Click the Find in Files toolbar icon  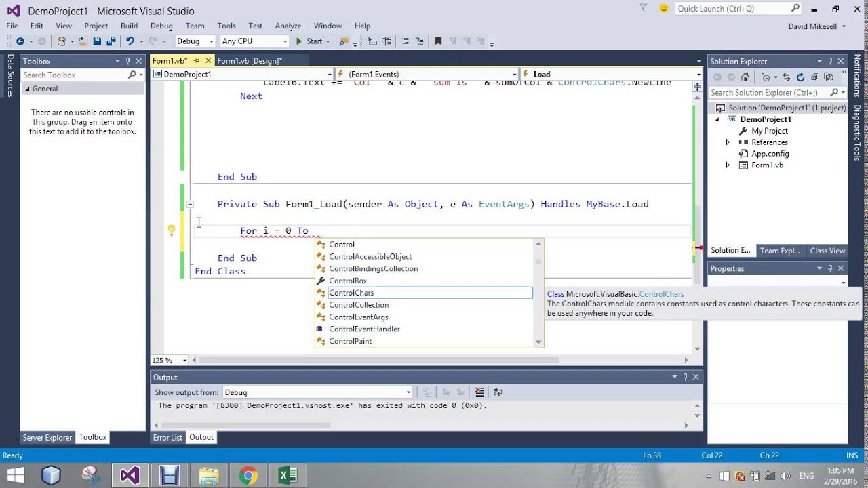pyautogui.click(x=344, y=41)
